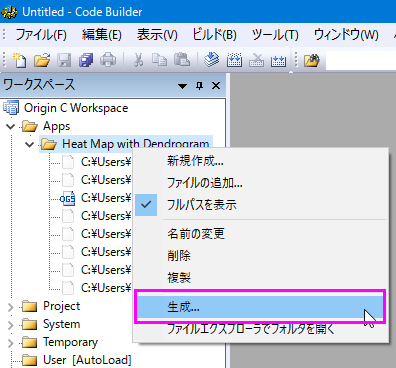Expand the Project folder node
Viewport: 396px width, 368px height.
[x=11, y=306]
